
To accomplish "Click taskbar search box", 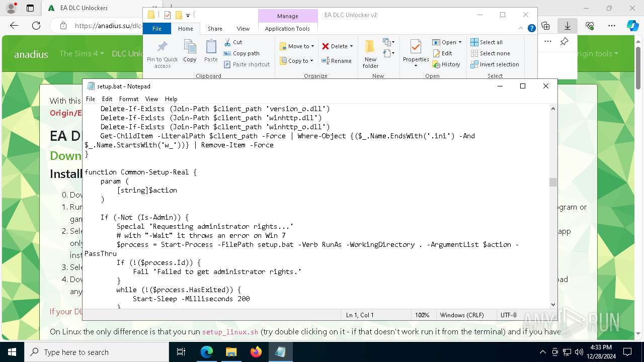I will click(x=97, y=352).
